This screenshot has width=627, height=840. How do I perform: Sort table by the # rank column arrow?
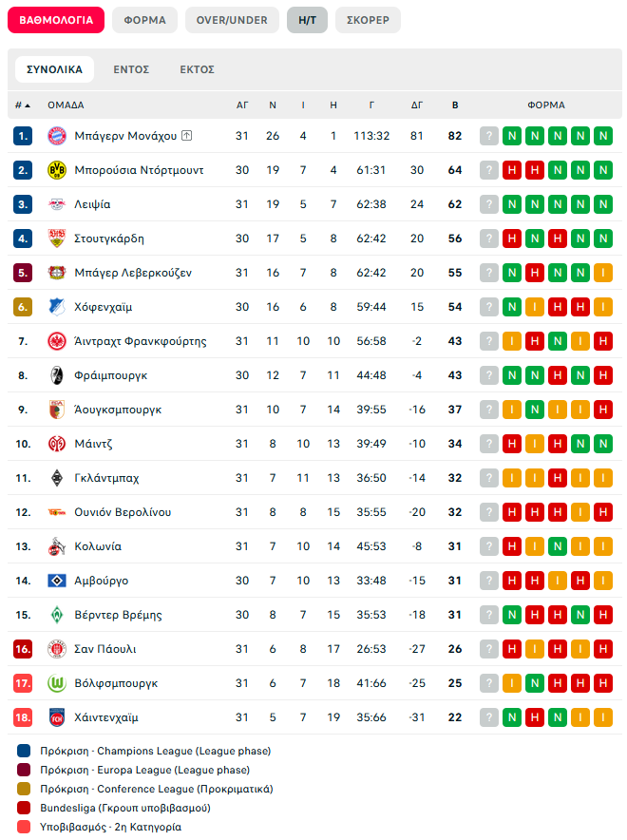28,105
